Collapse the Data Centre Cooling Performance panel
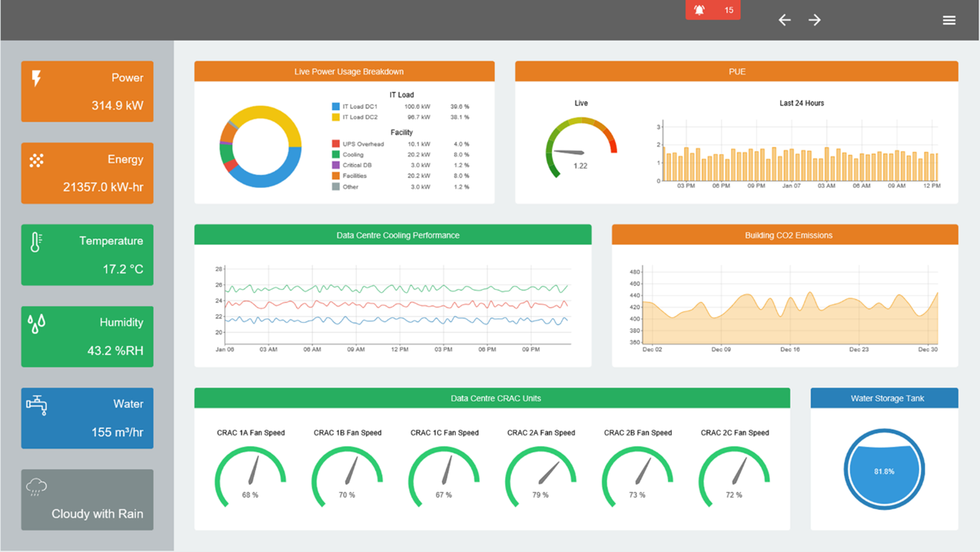The width and height of the screenshot is (980, 552). click(x=393, y=234)
